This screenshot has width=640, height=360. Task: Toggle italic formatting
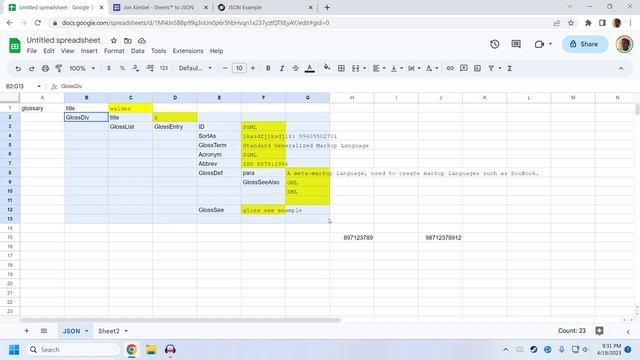(282, 69)
